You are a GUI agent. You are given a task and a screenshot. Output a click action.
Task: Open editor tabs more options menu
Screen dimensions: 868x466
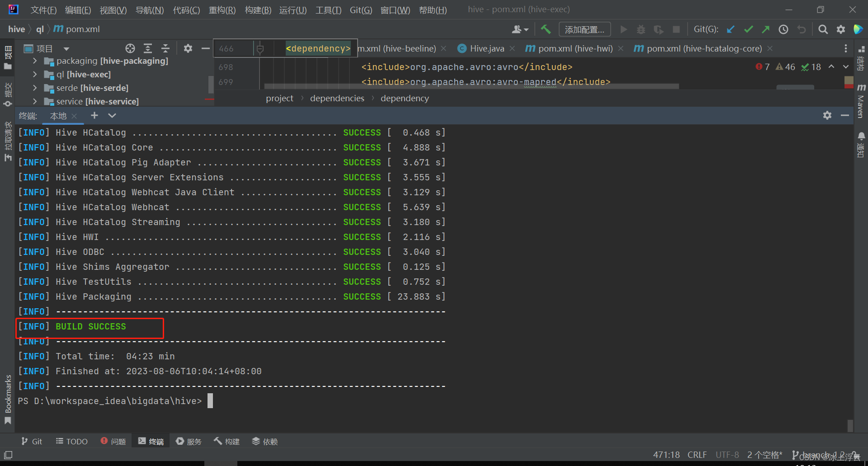pos(846,48)
